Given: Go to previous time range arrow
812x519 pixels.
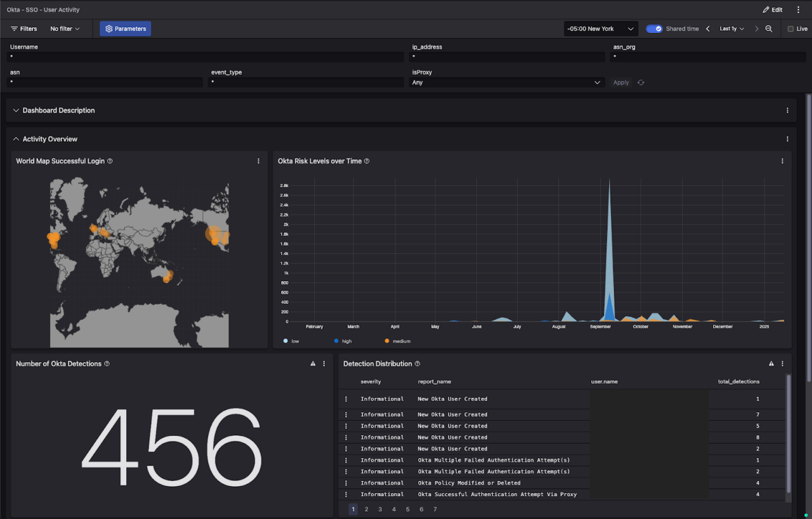Looking at the screenshot, I should pyautogui.click(x=708, y=29).
